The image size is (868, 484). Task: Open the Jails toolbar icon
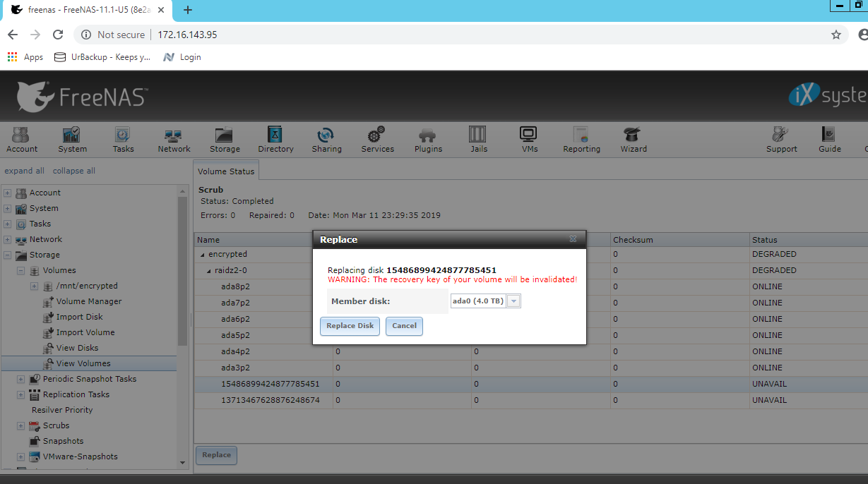(478, 140)
